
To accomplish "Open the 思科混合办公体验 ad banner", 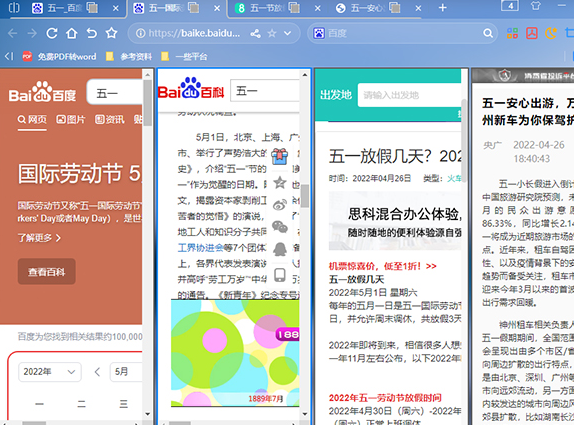I will click(395, 221).
